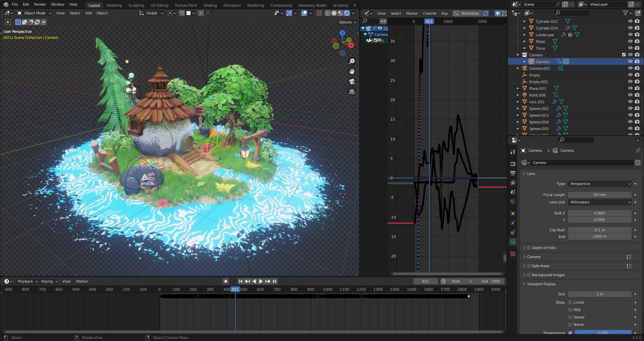
Task: Collapse Viewport Display panel
Action: point(524,284)
